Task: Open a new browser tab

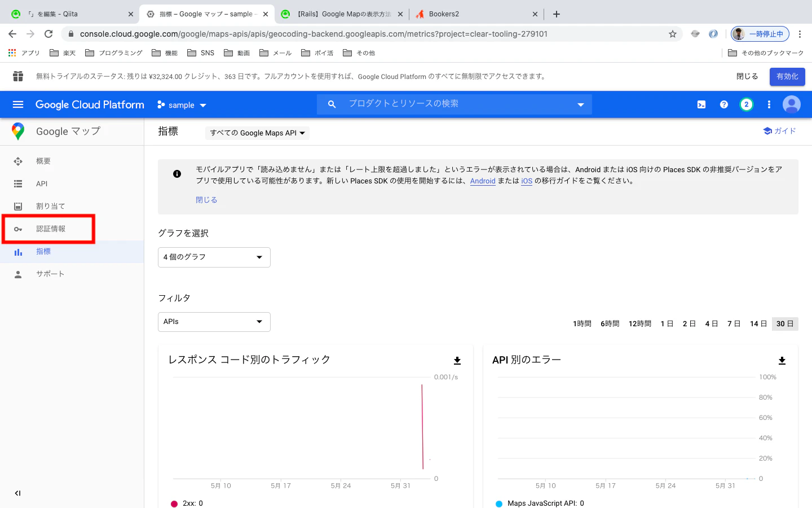Action: [557, 14]
